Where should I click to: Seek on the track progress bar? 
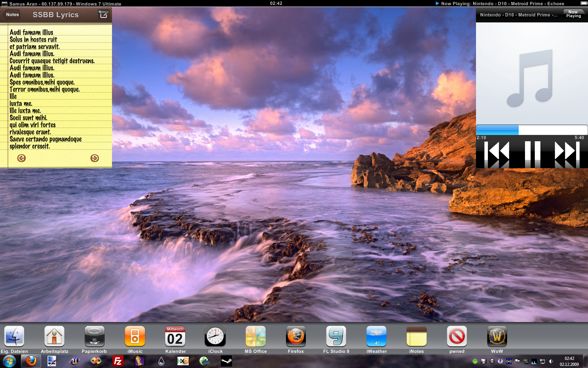coord(532,130)
